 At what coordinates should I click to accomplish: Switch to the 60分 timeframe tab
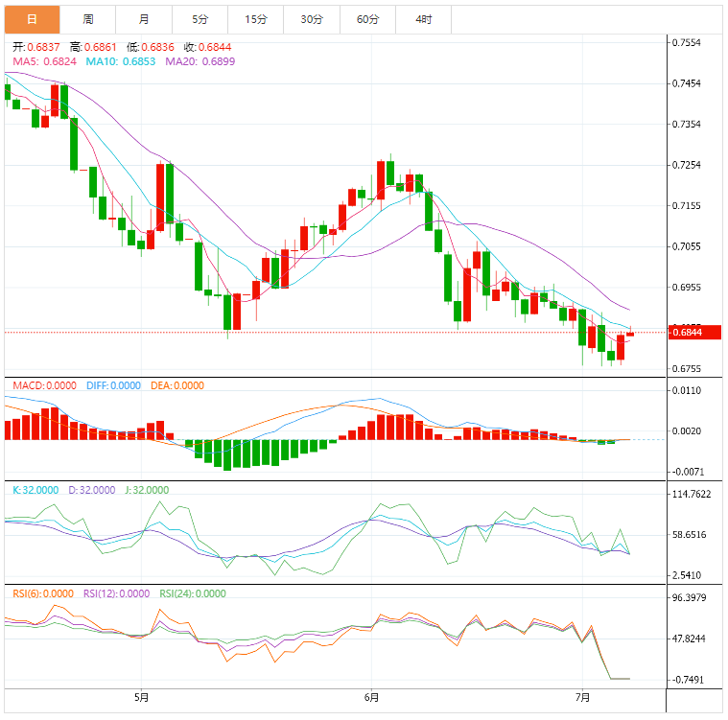click(x=367, y=19)
